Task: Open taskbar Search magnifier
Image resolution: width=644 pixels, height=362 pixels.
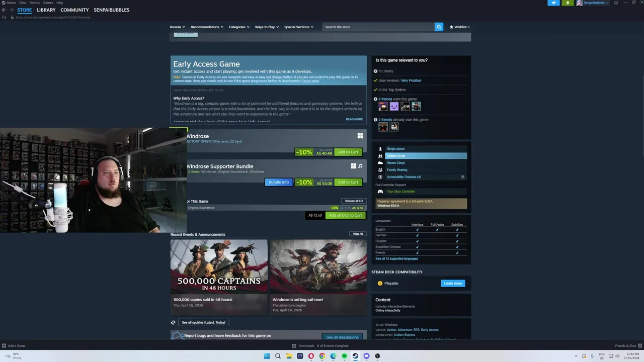Action: click(x=278, y=356)
